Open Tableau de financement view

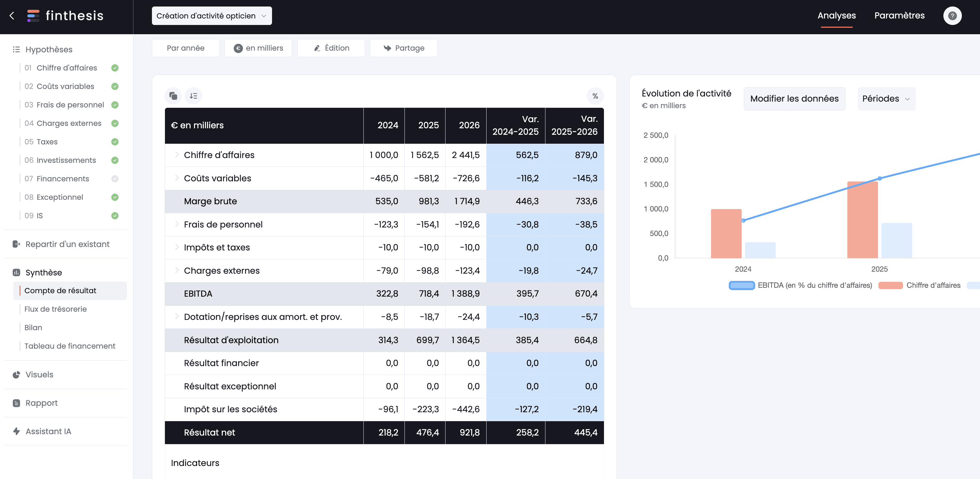coord(69,346)
